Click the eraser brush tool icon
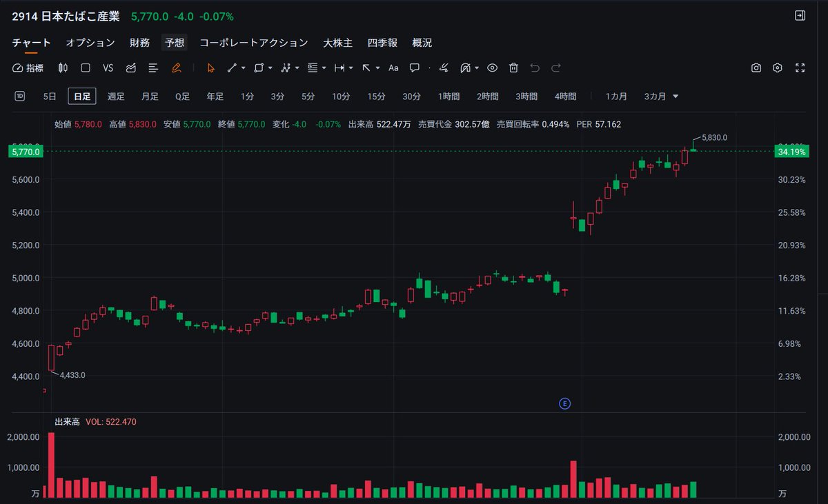The width and height of the screenshot is (828, 504). pos(444,68)
